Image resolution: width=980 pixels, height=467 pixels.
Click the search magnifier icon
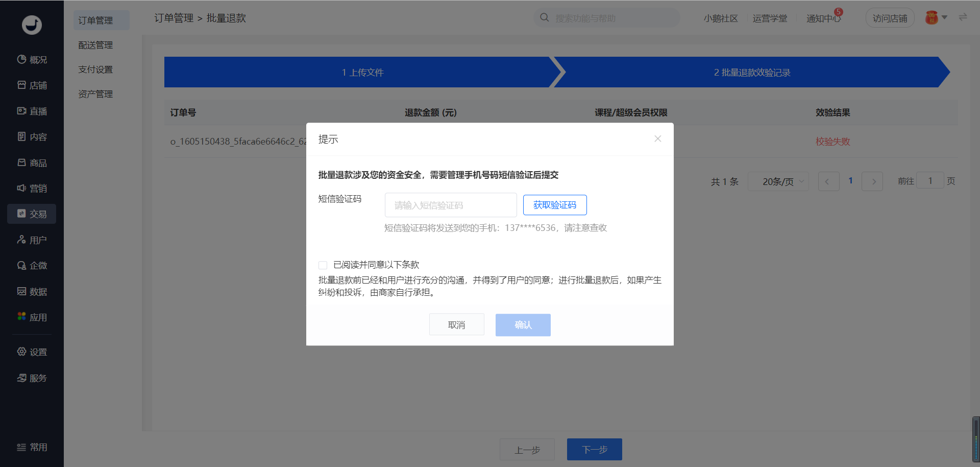click(545, 18)
